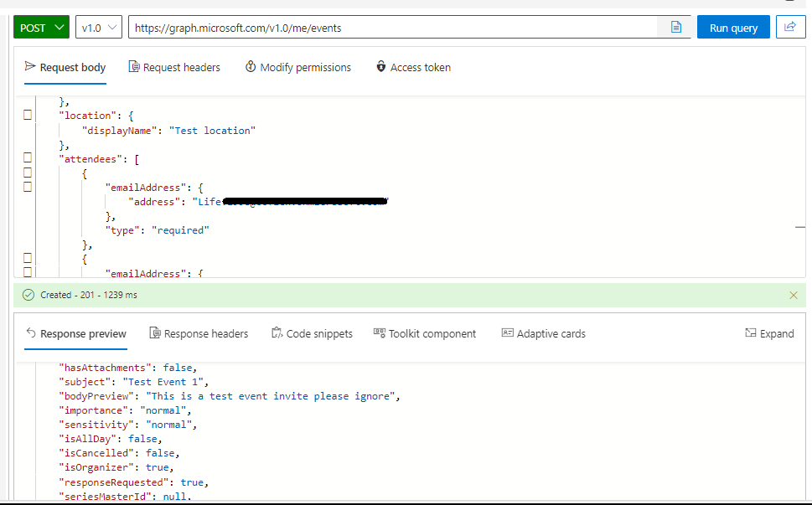Image resolution: width=812 pixels, height=505 pixels.
Task: Click the Run query button
Action: coord(732,26)
